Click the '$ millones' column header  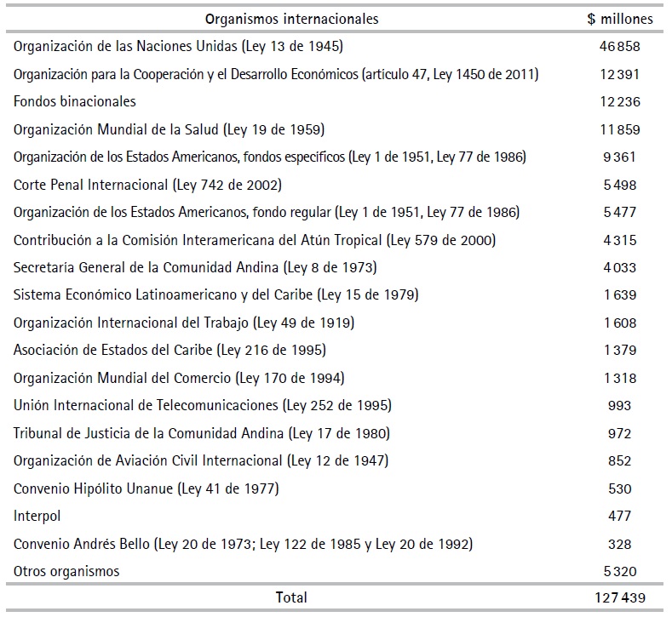tap(619, 18)
